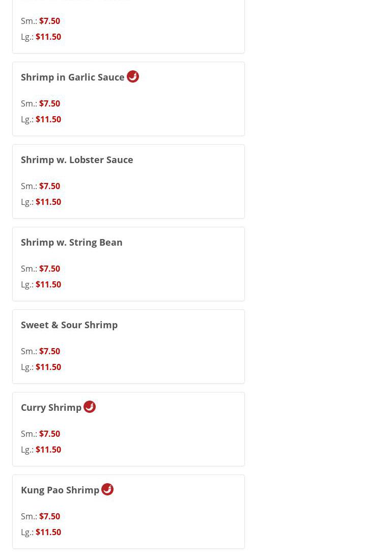
Task: Click spicy pepper icon beside Shrimp in Garlic Sauce
Action: pos(133,76)
